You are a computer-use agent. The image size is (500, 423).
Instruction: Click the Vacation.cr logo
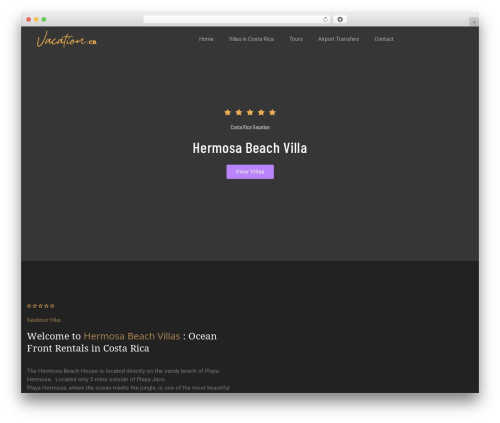(x=67, y=39)
